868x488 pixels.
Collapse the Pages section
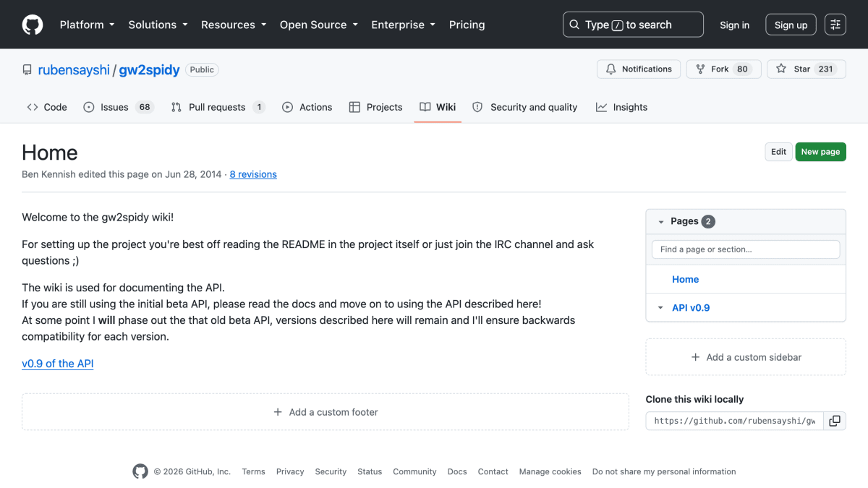tap(660, 222)
